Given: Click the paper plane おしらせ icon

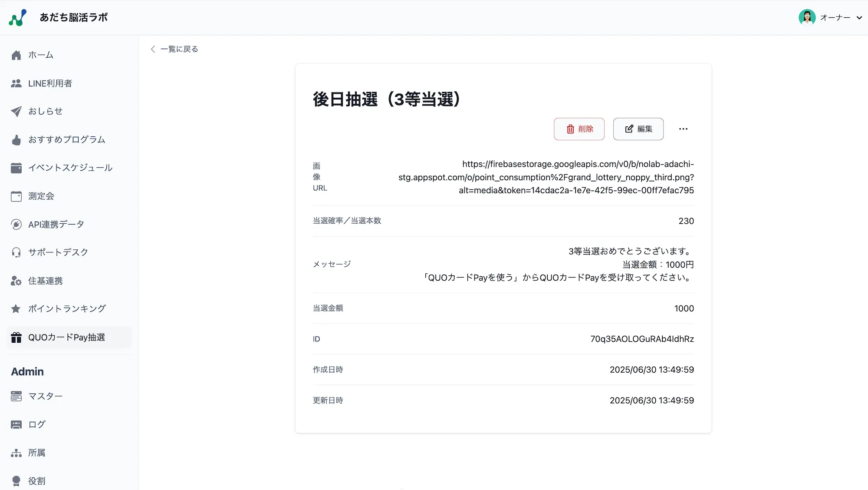Looking at the screenshot, I should [x=16, y=111].
